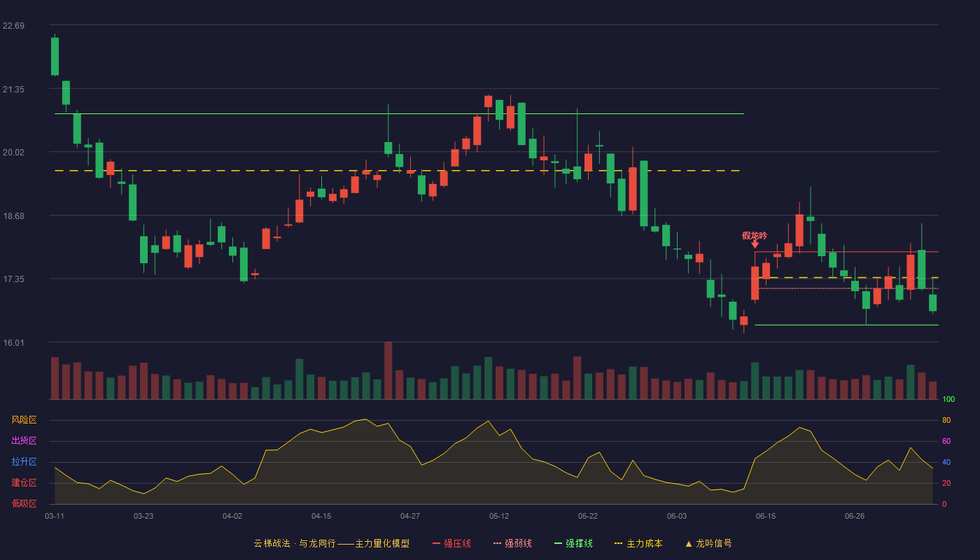Click the last green candlestick on the right
Image resolution: width=980 pixels, height=560 pixels.
click(x=932, y=302)
